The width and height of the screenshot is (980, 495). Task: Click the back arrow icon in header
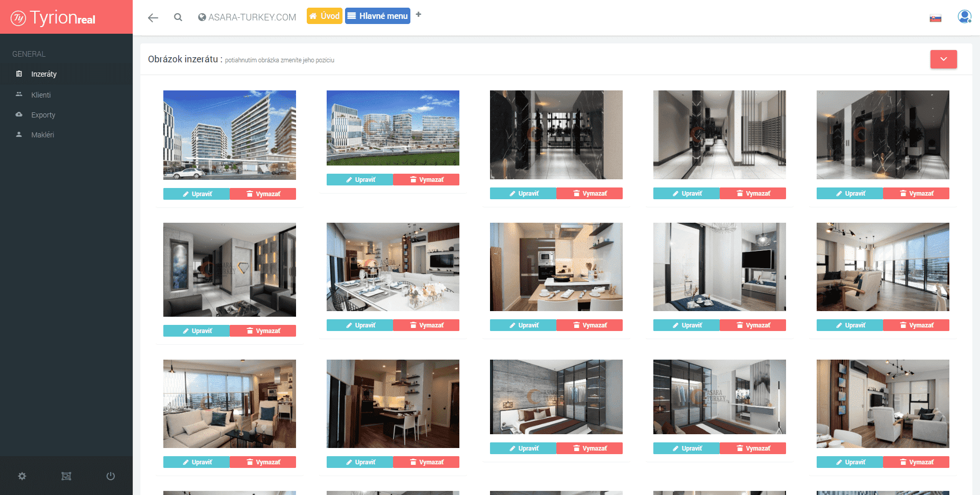(153, 18)
